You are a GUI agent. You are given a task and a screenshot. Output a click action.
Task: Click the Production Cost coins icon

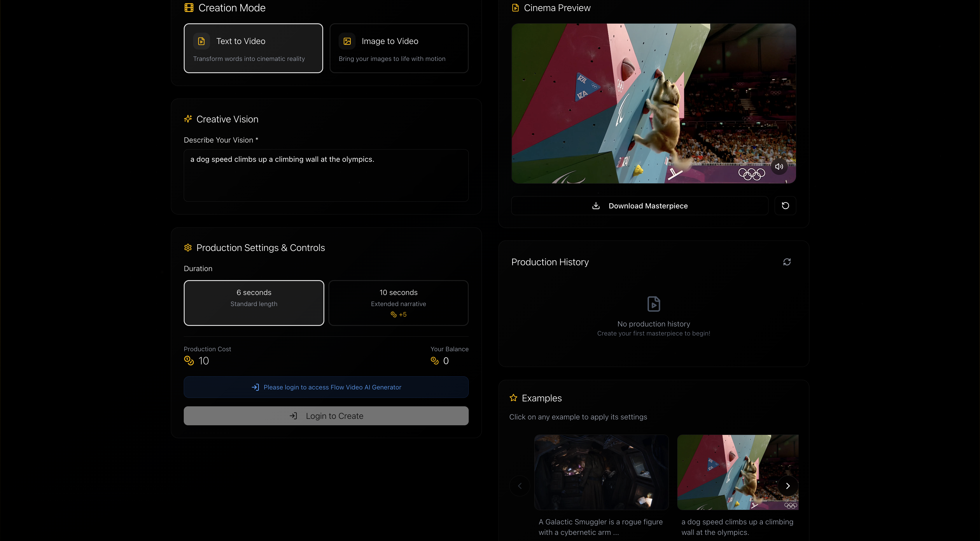(x=189, y=360)
